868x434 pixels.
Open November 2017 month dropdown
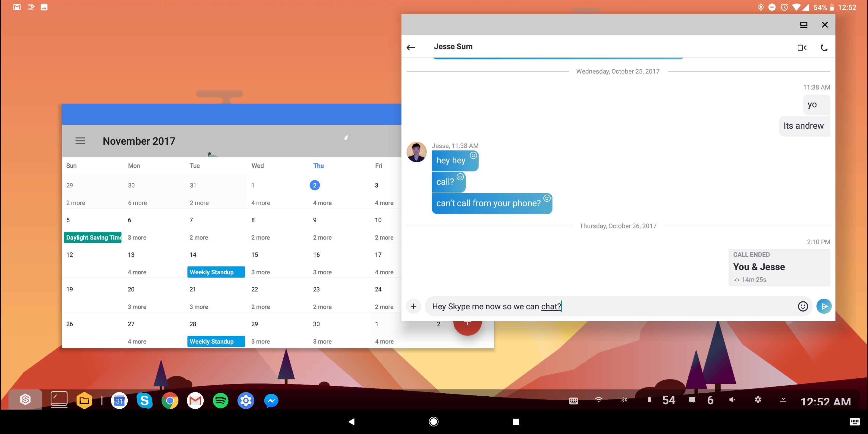coord(139,141)
